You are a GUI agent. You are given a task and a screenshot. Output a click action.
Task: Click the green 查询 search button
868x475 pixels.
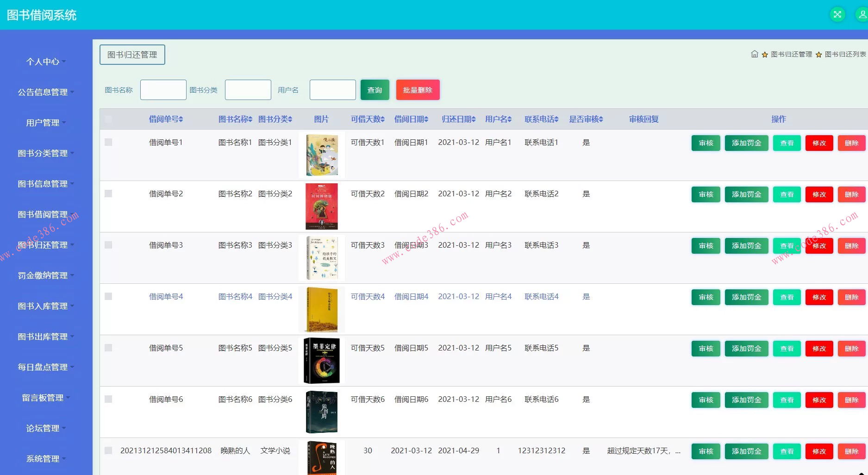375,89
